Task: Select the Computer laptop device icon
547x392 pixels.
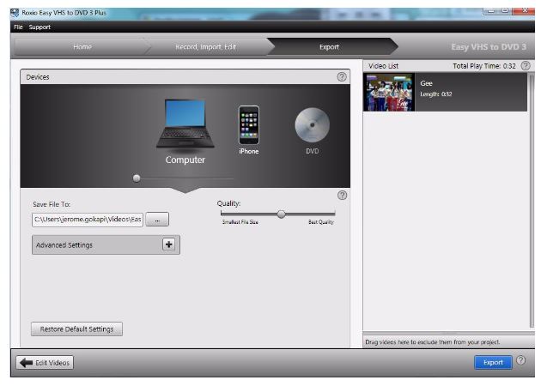Action: [x=185, y=124]
